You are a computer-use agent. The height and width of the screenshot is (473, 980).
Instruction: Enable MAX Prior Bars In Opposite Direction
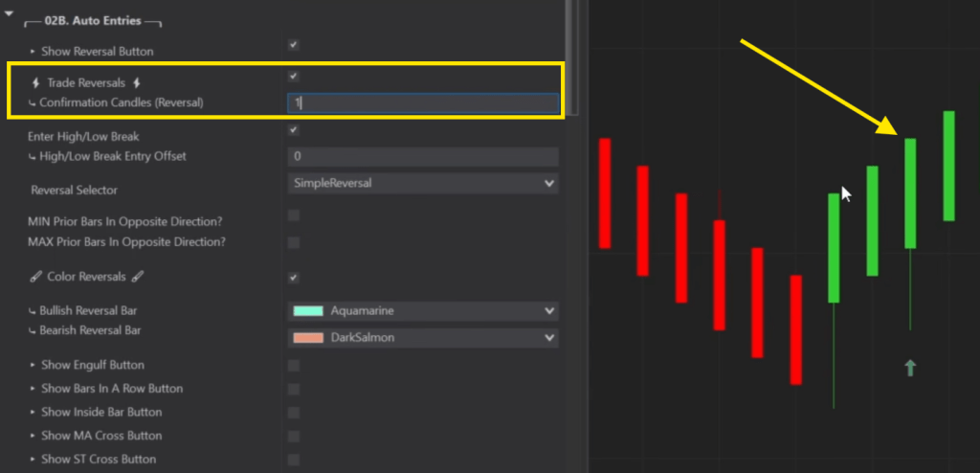294,242
